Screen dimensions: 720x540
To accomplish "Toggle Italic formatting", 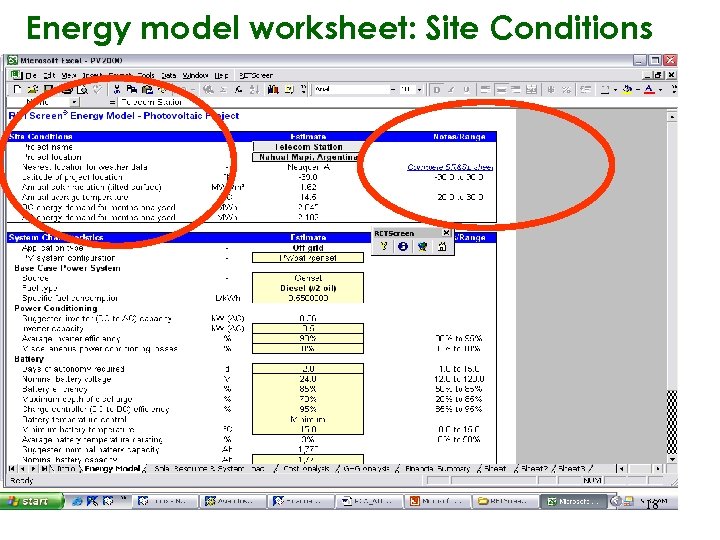I will coord(451,90).
